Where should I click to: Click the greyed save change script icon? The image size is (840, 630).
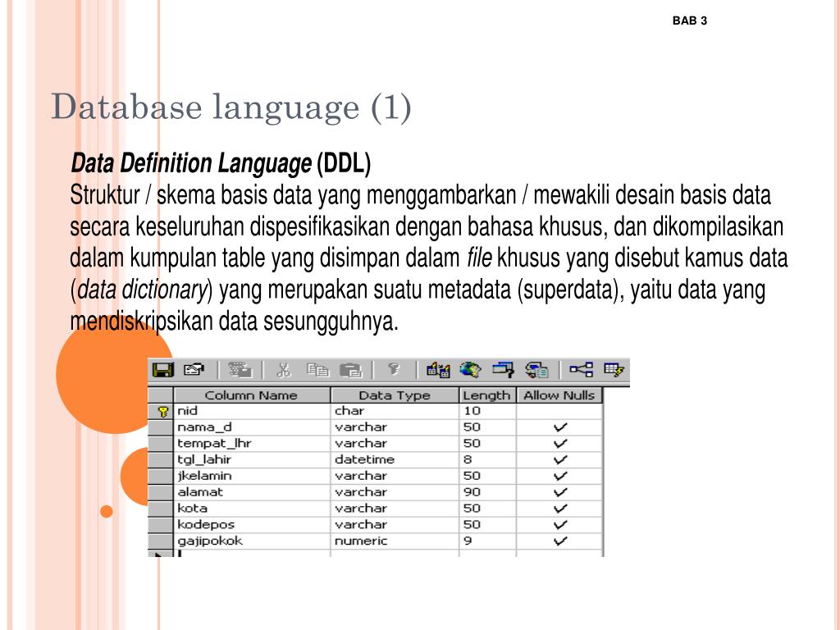(x=240, y=370)
